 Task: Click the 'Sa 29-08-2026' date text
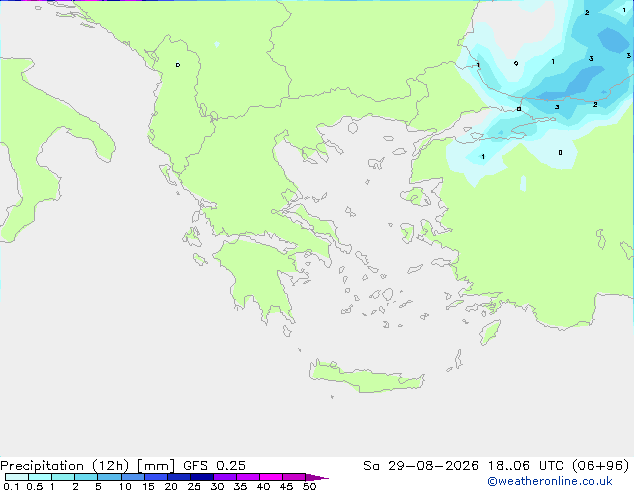pos(421,466)
